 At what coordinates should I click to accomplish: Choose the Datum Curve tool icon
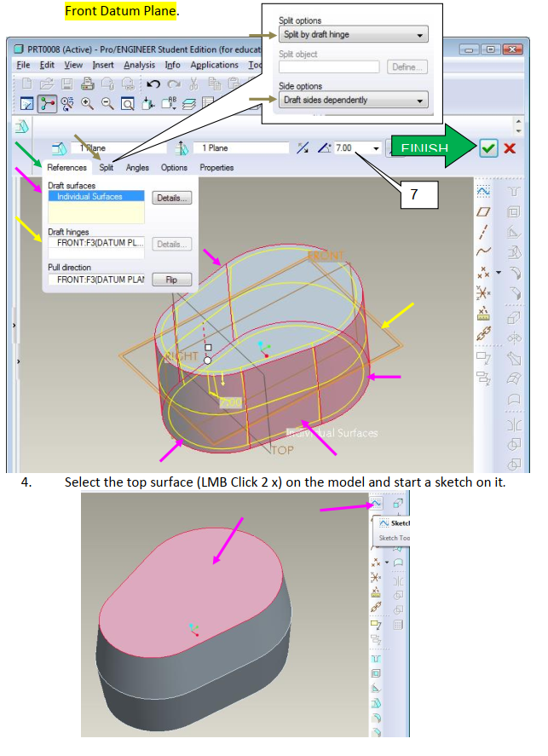[x=484, y=251]
